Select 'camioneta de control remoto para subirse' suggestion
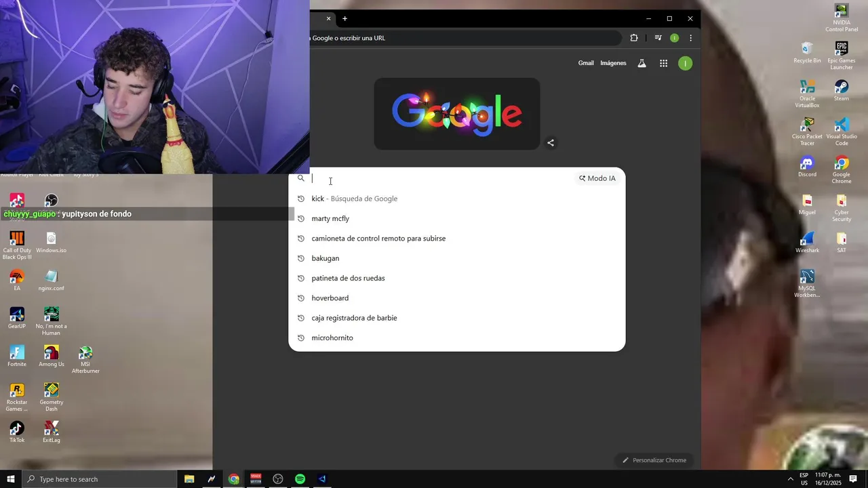868x488 pixels. [457, 239]
